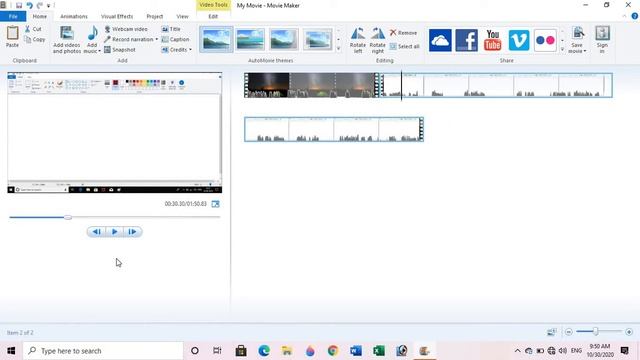Switch to the Home tab
Viewport: 640px width, 360px height.
[40, 16]
